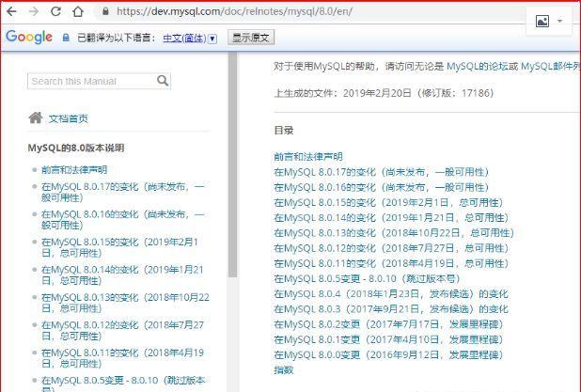This screenshot has width=581, height=392.
Task: Open contents link MySQL 8.0.15 (2019年2月1日)
Action: click(x=388, y=203)
